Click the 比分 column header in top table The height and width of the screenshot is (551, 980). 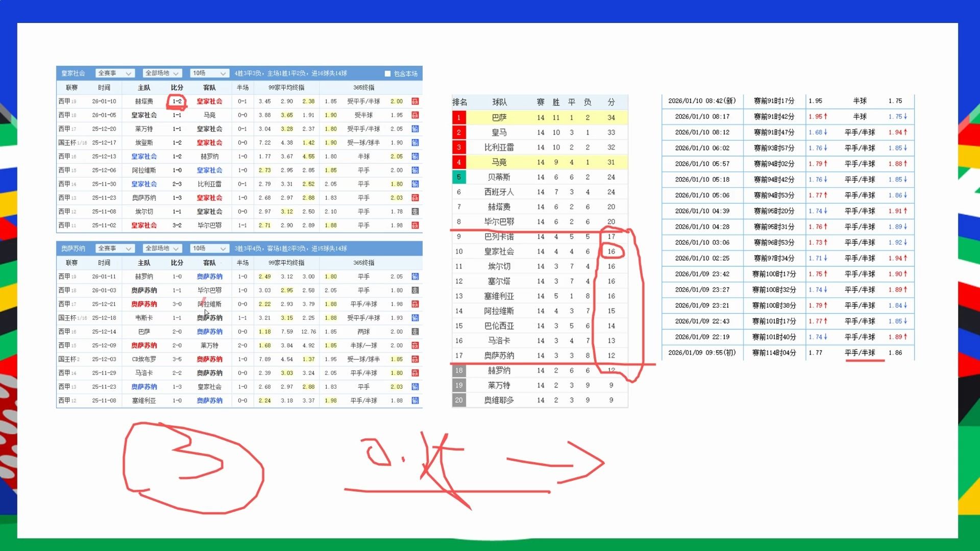[177, 88]
